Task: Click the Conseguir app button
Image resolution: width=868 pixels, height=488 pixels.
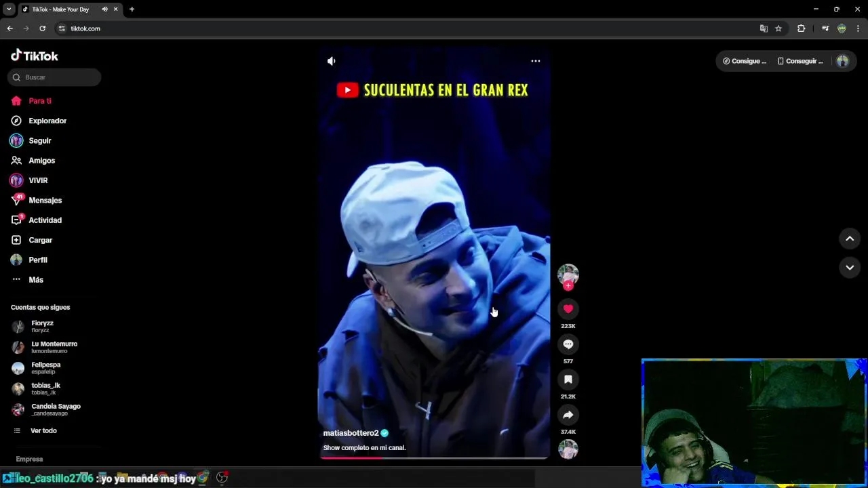Action: (800, 61)
